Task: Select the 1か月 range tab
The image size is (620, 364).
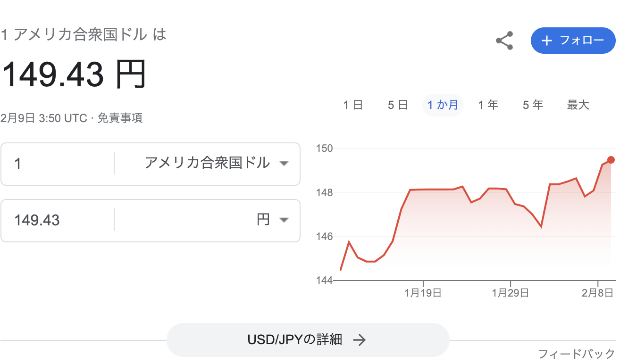Action: tap(443, 105)
